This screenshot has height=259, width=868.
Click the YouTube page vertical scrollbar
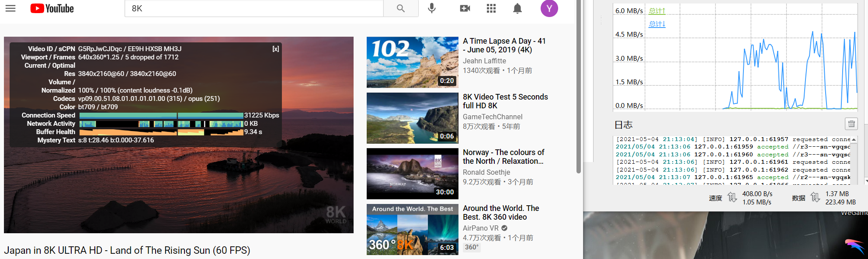click(579, 86)
